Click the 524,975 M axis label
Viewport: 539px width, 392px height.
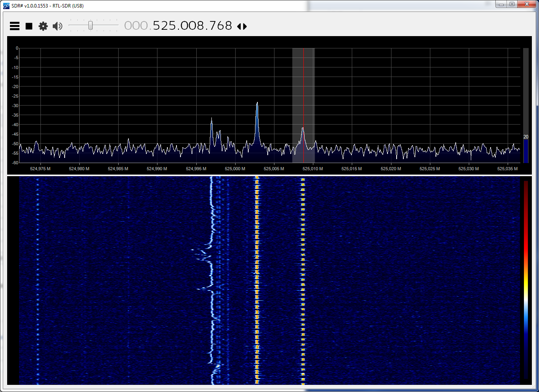pyautogui.click(x=40, y=169)
